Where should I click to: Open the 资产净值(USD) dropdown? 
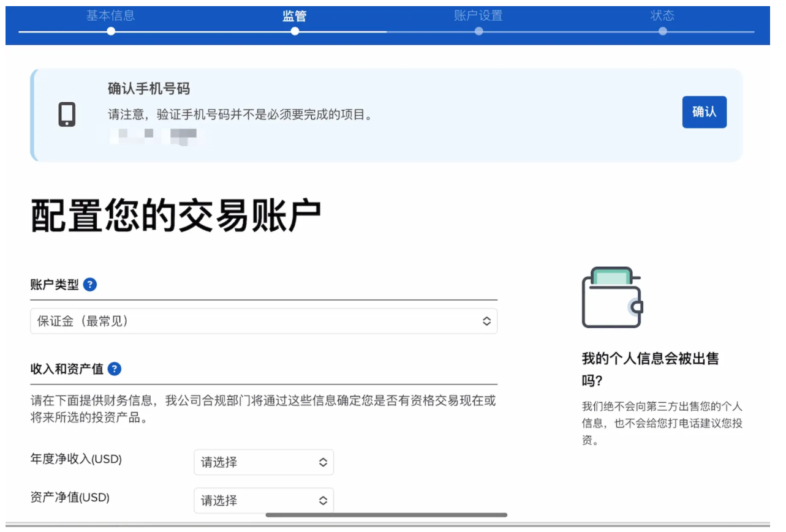[x=263, y=500]
